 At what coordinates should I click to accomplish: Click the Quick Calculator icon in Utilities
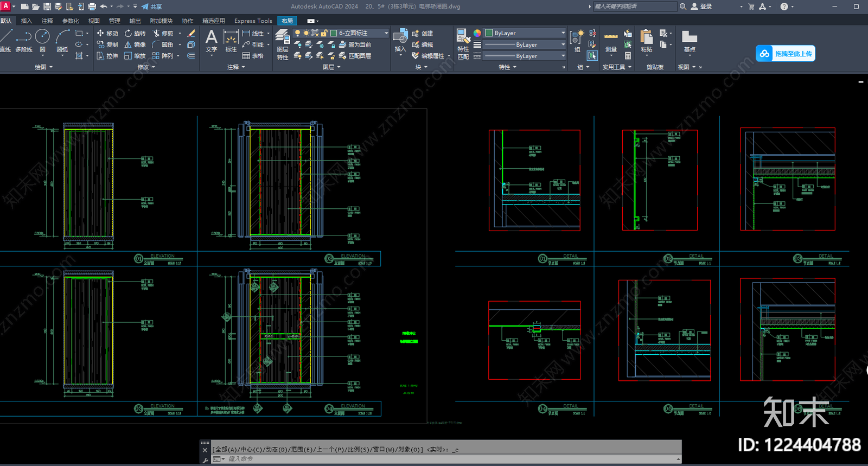tap(628, 55)
